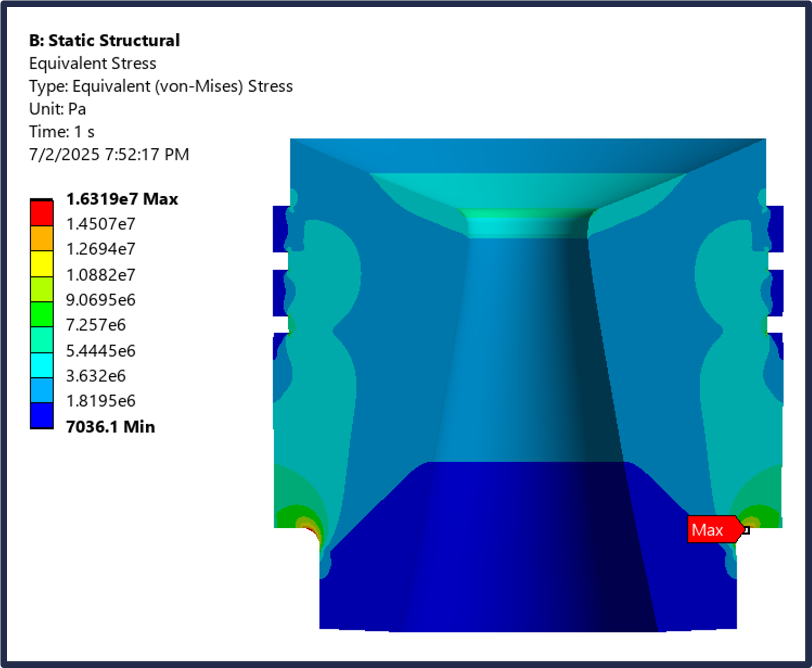Viewport: 812px width, 668px height.
Task: Click the 9.0695e6 legend value
Action: click(101, 300)
